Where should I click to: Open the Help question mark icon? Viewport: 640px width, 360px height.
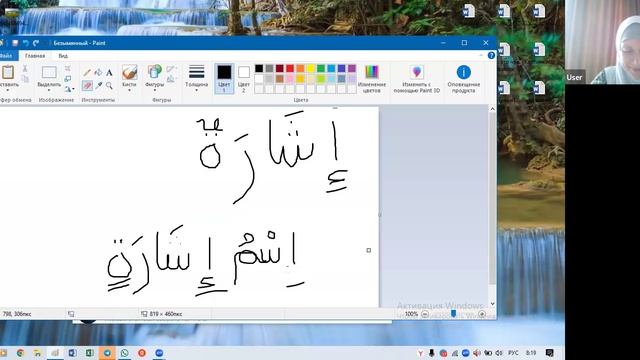[491, 55]
